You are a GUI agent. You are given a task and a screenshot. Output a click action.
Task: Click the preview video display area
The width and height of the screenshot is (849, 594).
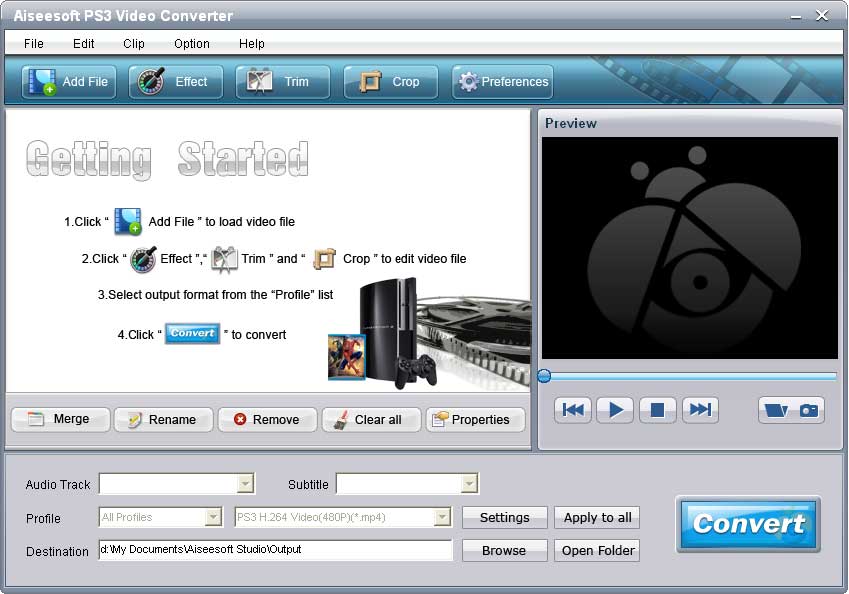[690, 248]
